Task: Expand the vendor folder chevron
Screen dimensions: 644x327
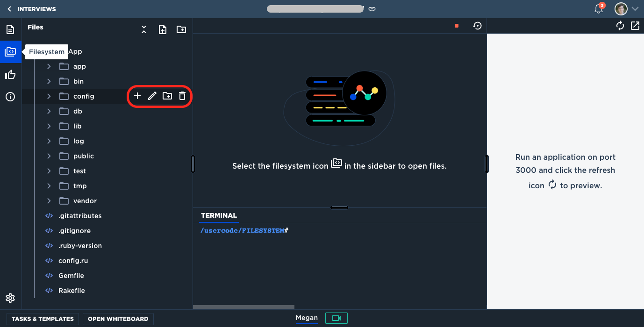Action: (x=49, y=201)
